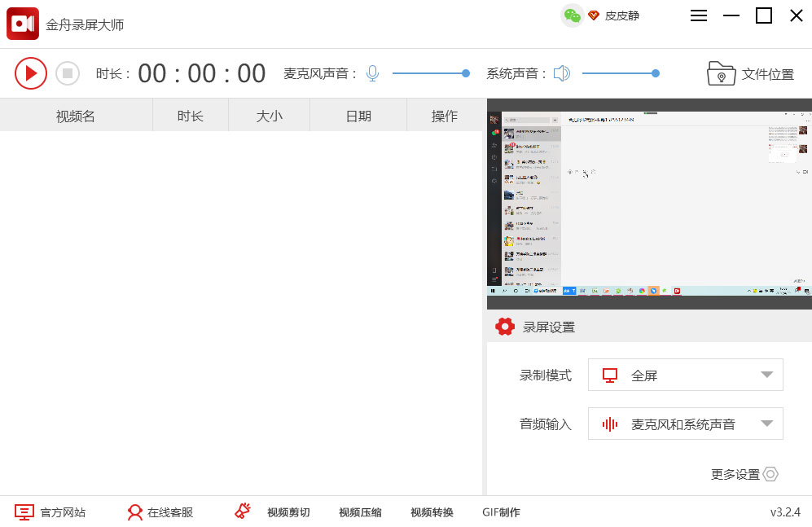Open the video compression tool

[360, 512]
